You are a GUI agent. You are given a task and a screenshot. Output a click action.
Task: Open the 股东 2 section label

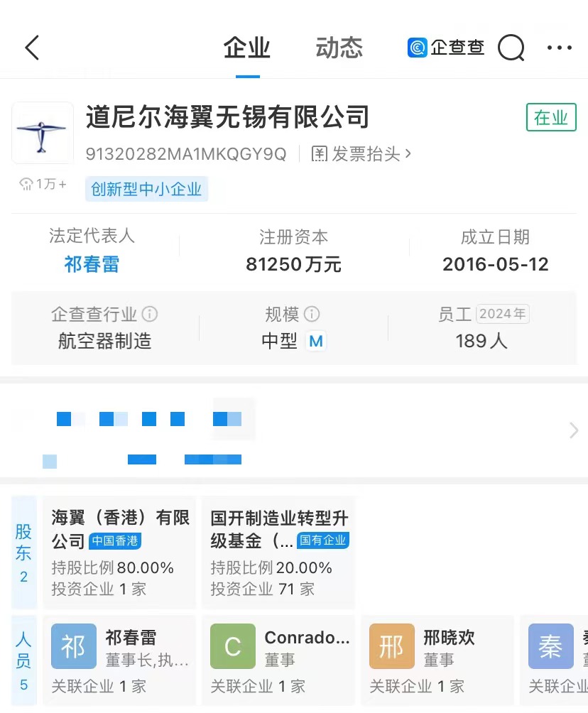click(x=23, y=553)
